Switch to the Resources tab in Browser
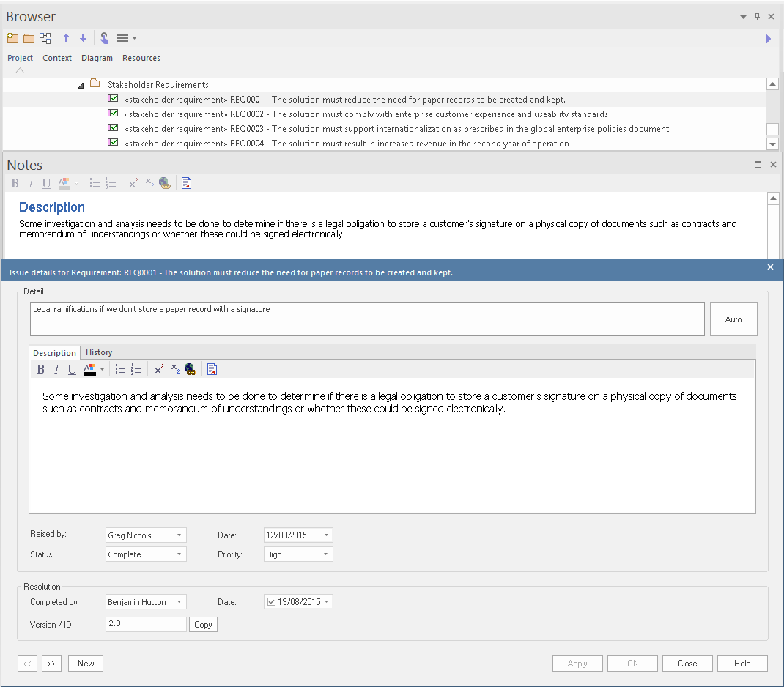 click(x=141, y=58)
